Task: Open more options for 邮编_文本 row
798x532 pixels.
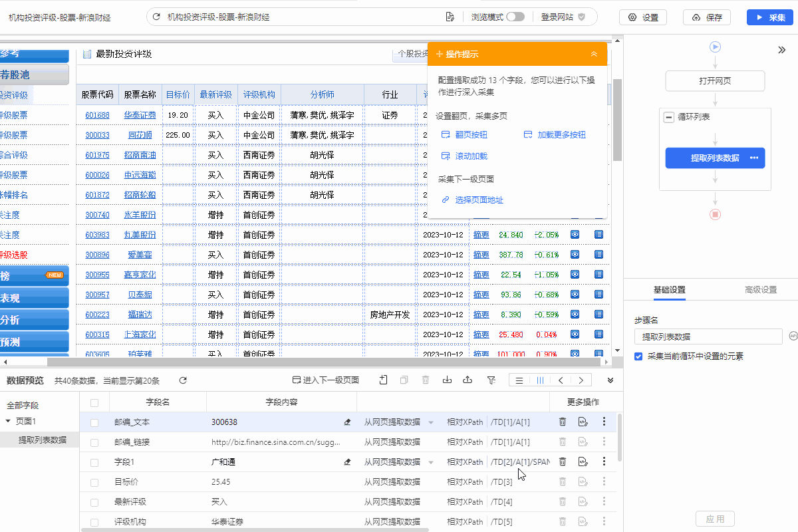Action: pyautogui.click(x=604, y=422)
